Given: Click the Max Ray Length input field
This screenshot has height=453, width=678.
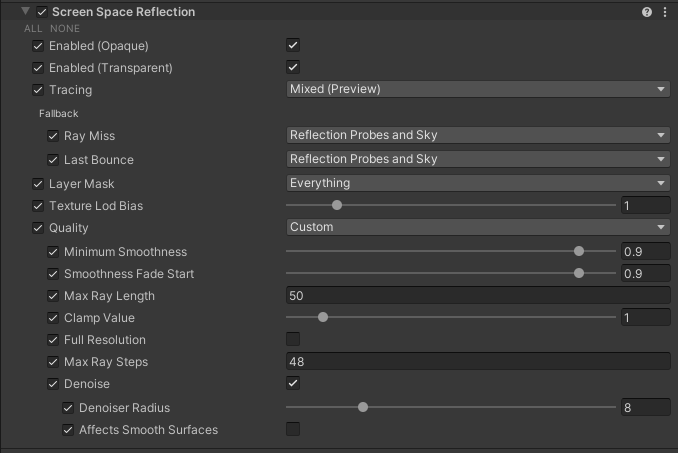Looking at the screenshot, I should click(x=477, y=296).
